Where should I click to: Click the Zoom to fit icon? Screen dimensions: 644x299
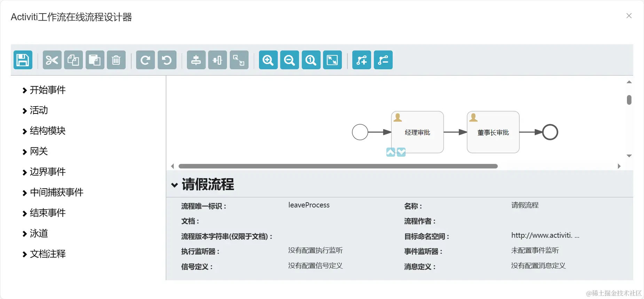(332, 60)
